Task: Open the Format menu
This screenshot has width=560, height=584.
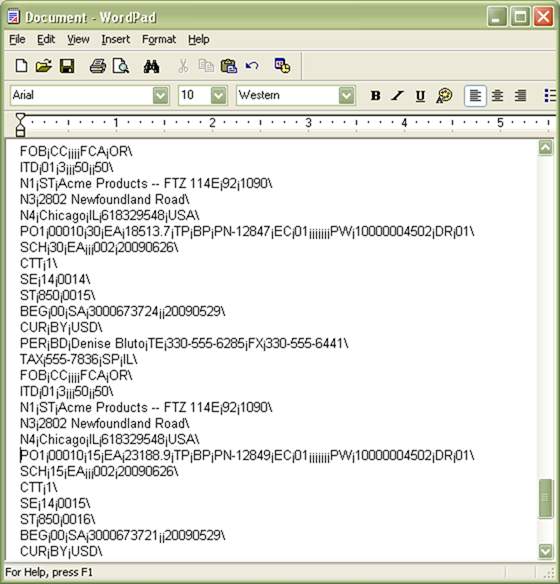Action: 159,39
